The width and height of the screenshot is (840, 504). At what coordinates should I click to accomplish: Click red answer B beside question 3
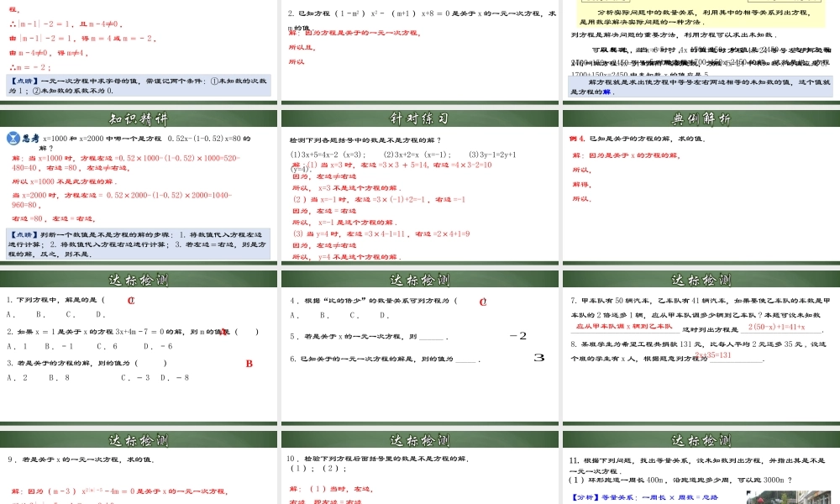pos(249,364)
